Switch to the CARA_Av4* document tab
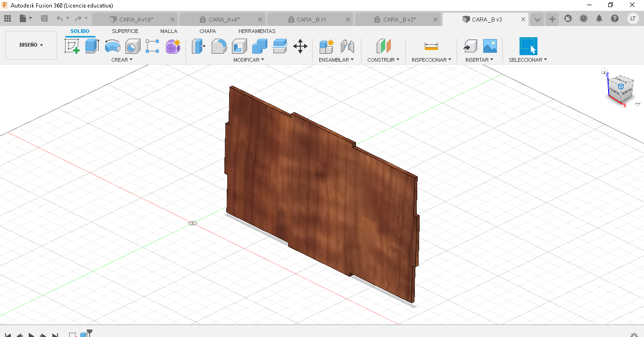 click(x=223, y=19)
